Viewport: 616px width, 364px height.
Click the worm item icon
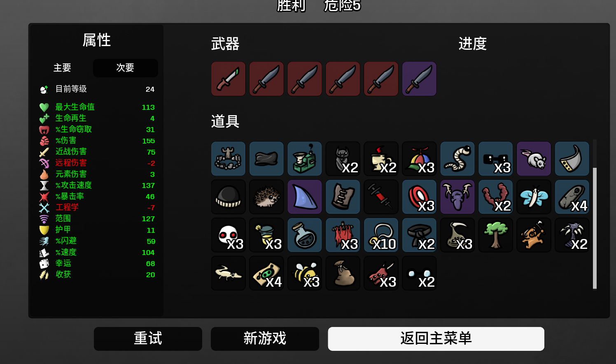[457, 159]
